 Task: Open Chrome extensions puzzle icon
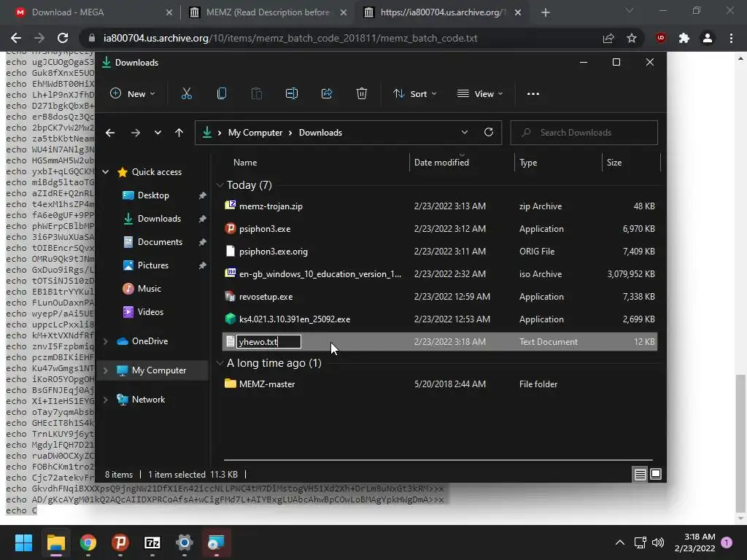(684, 38)
